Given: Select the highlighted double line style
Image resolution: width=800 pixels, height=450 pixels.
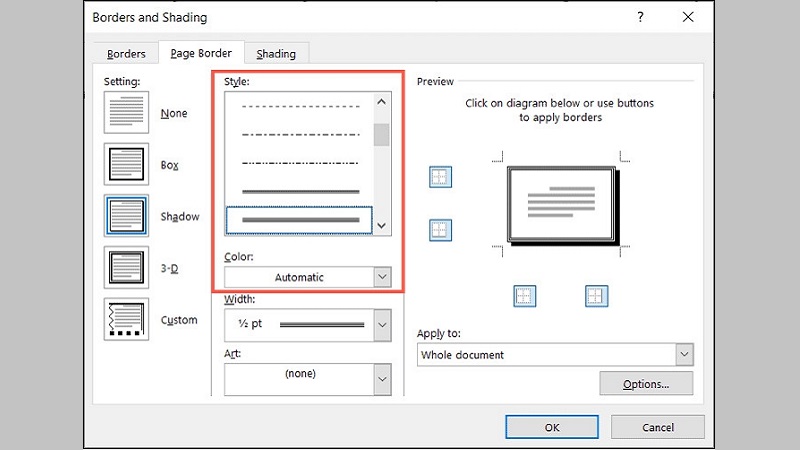Looking at the screenshot, I should 299,220.
